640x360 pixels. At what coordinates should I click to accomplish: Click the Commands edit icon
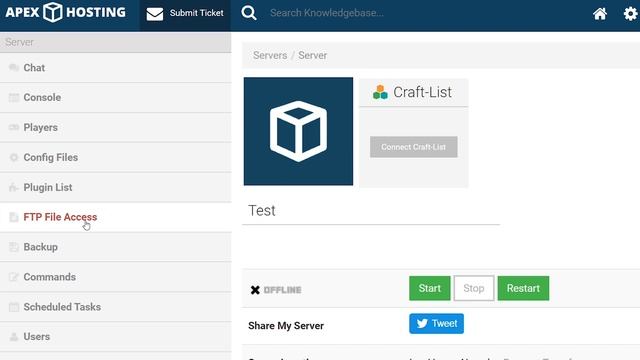[14, 277]
